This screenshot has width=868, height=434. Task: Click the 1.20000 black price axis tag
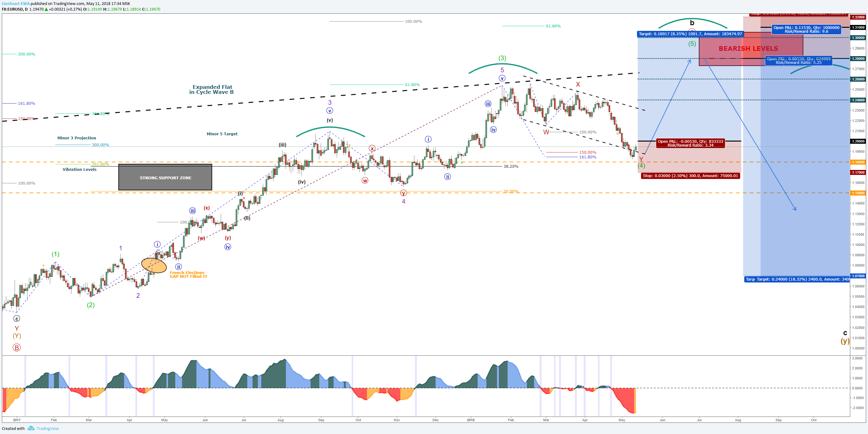coord(858,141)
